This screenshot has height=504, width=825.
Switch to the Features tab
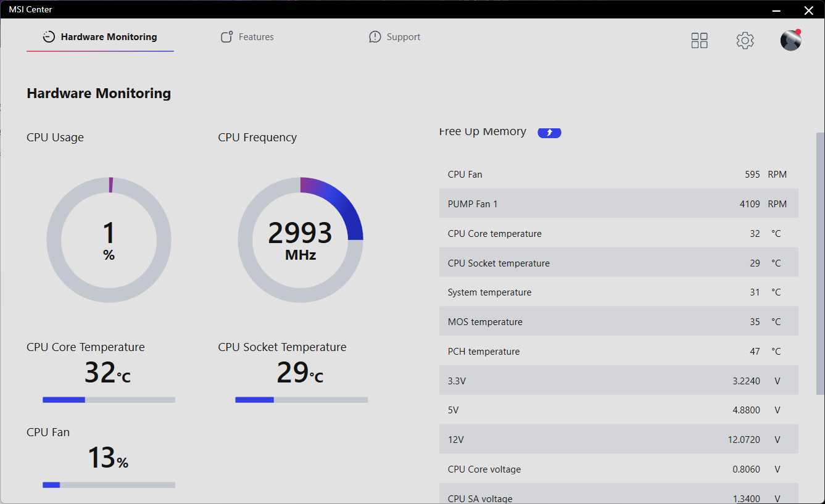(x=247, y=37)
